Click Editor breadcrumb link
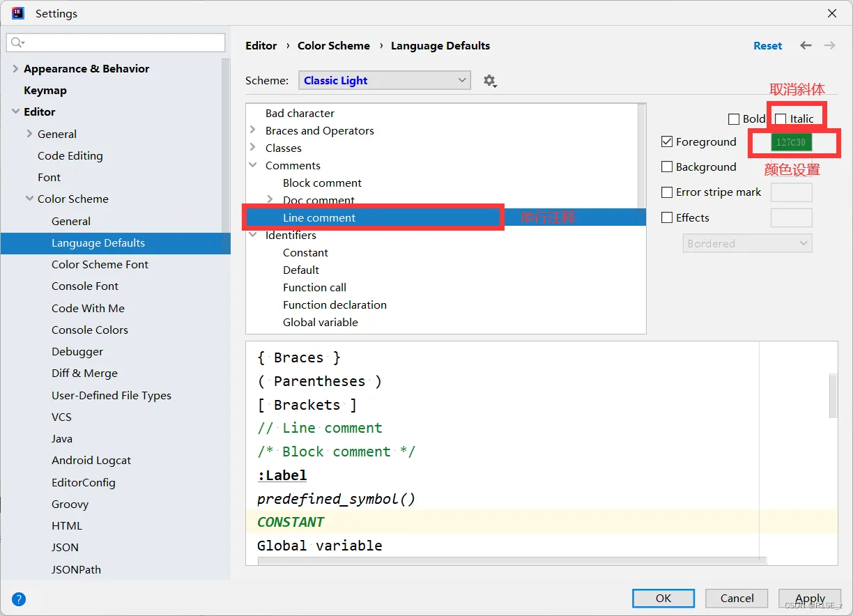 [x=261, y=46]
